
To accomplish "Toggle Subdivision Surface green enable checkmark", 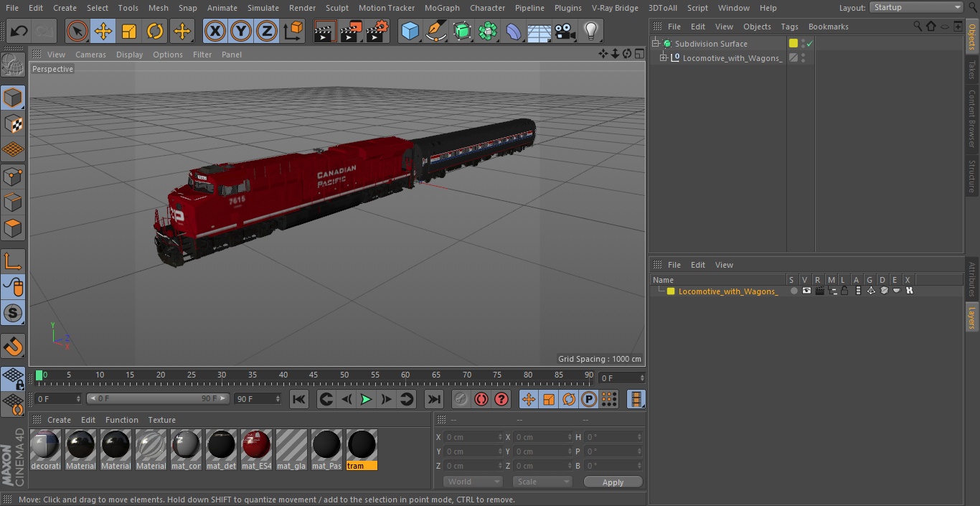I will 810,44.
